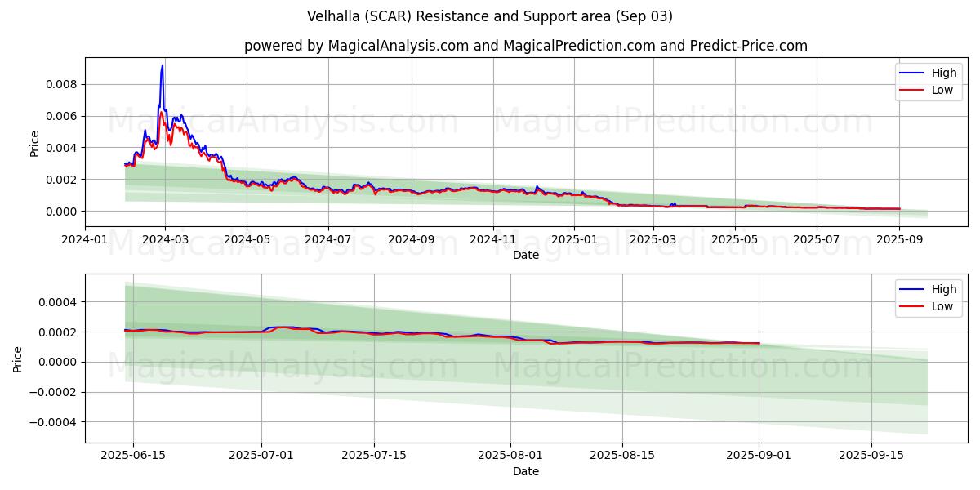
Task: Click the '2025-09' tick on top chart x-axis
Action: 899,238
